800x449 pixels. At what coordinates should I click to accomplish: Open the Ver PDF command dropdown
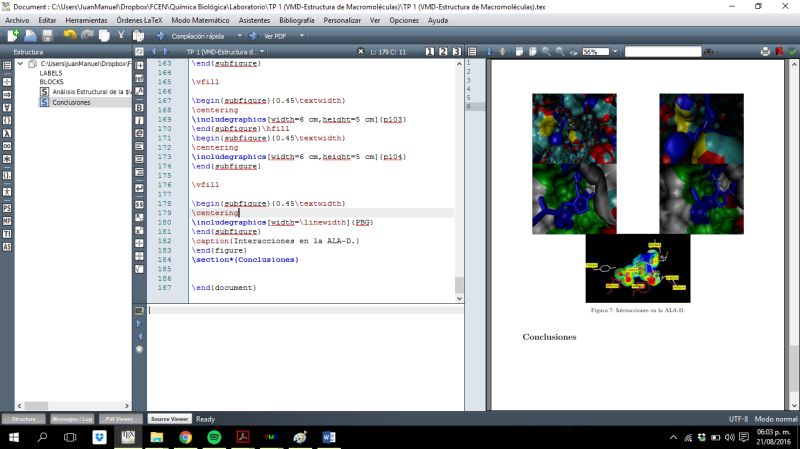(x=302, y=36)
